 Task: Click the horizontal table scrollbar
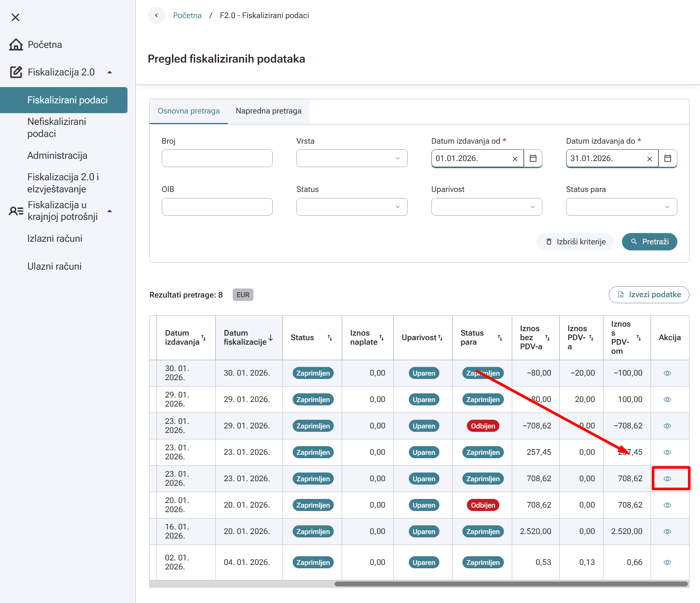point(511,584)
